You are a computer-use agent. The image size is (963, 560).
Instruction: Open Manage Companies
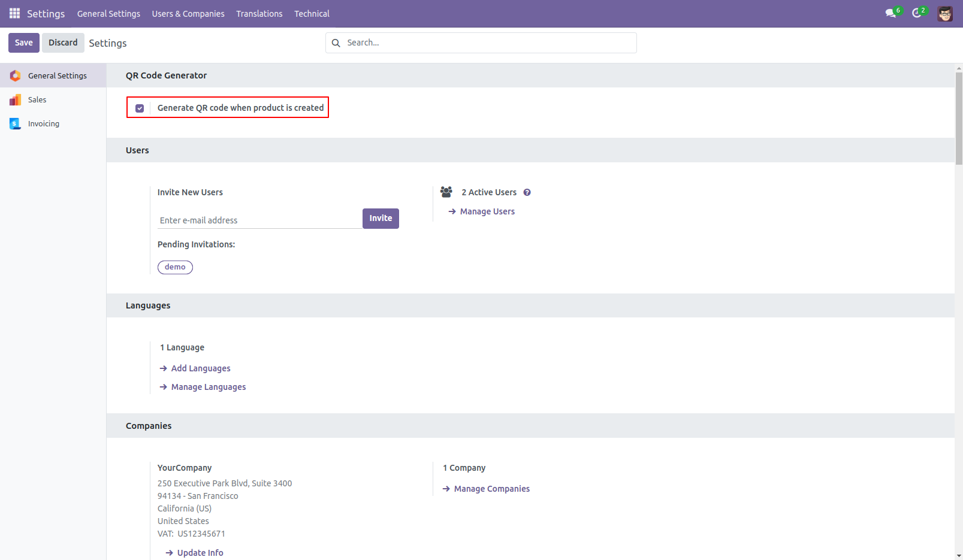click(x=491, y=488)
